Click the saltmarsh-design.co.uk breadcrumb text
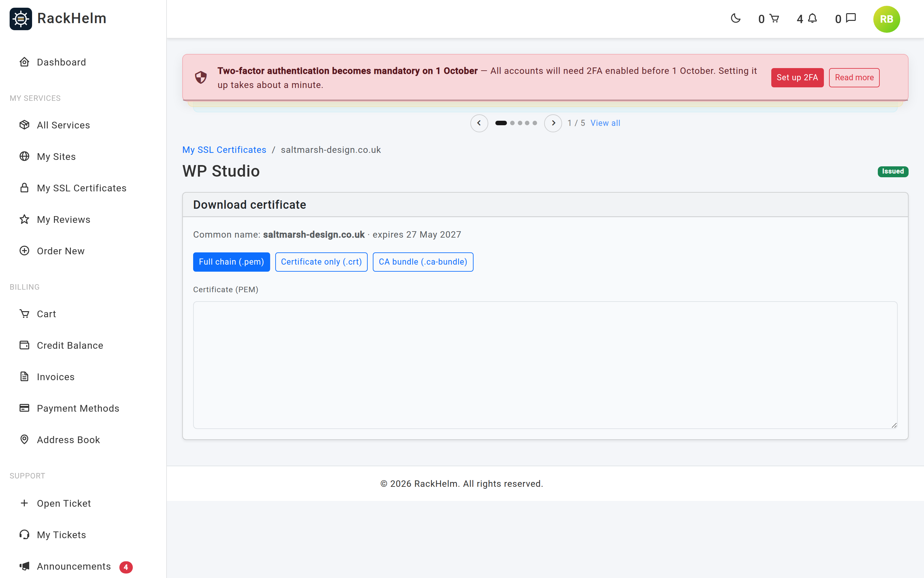The width and height of the screenshot is (924, 578). 331,150
